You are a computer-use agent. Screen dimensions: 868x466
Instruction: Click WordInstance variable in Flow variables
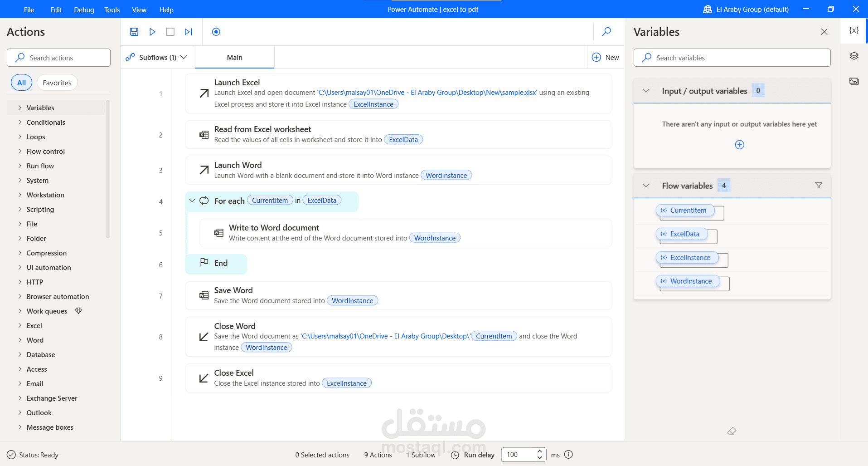[x=688, y=281]
